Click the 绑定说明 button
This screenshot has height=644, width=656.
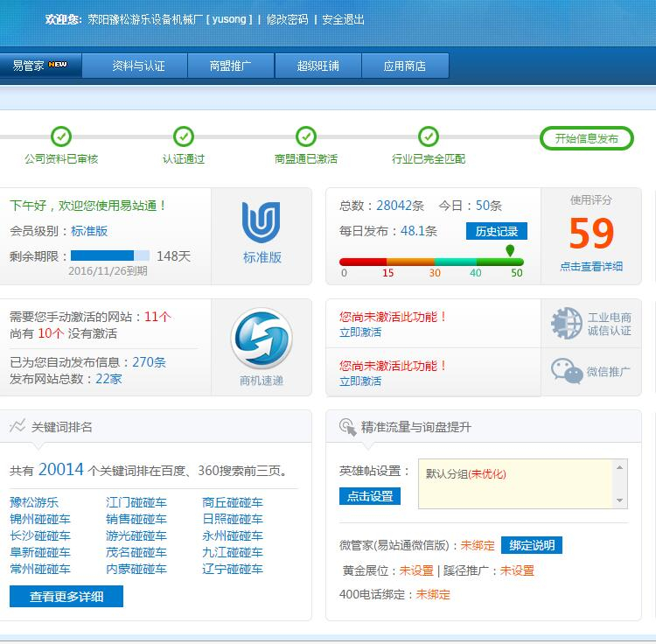(532, 545)
